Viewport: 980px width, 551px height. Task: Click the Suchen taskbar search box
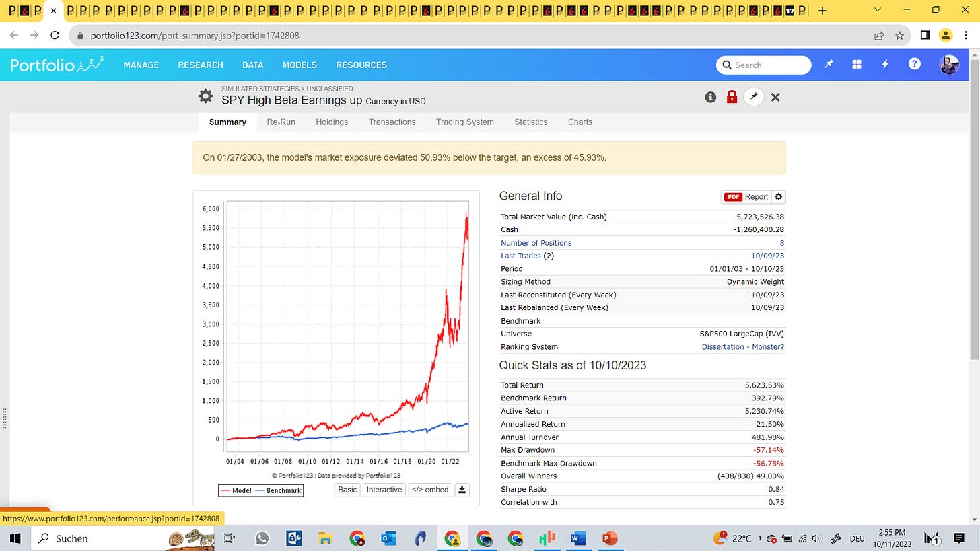click(x=121, y=538)
